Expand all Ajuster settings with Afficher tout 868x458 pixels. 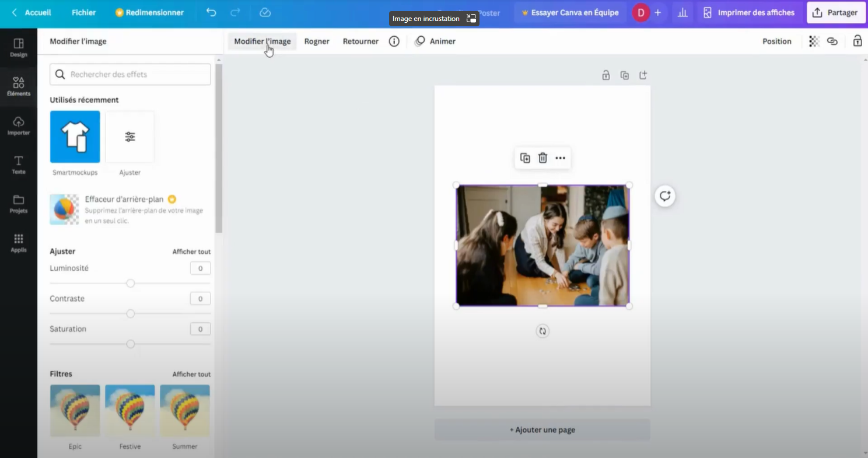[191, 251]
